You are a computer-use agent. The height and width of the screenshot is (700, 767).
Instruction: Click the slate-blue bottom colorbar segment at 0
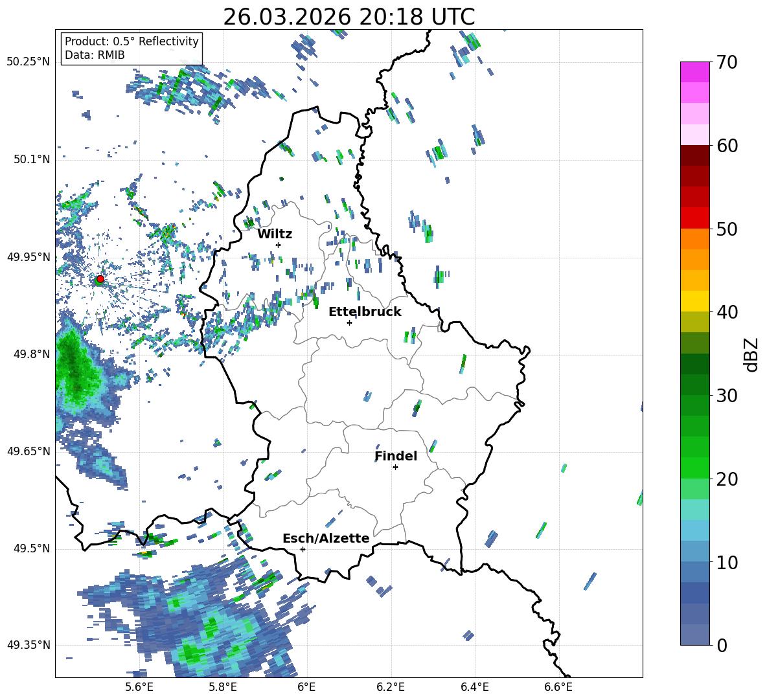point(694,635)
